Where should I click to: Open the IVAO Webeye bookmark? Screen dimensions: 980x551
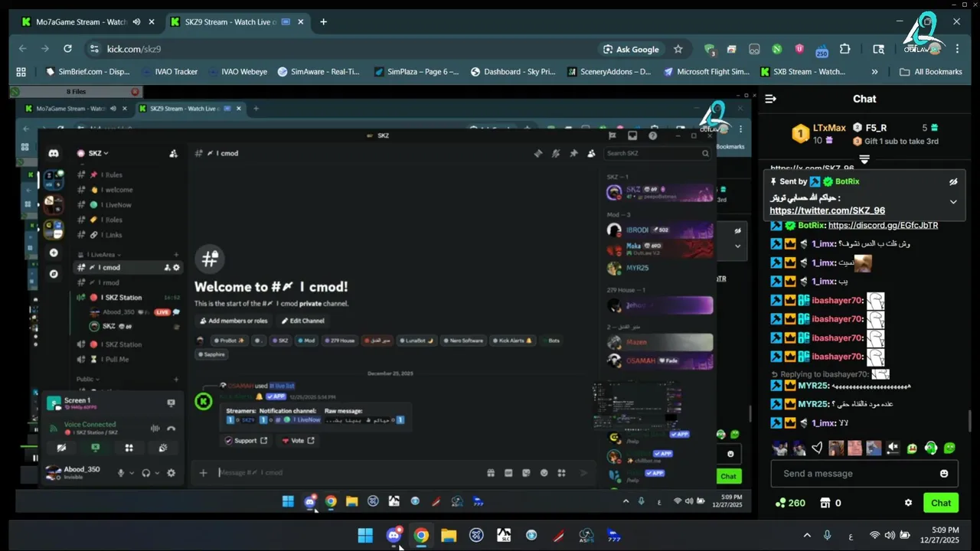(x=237, y=72)
